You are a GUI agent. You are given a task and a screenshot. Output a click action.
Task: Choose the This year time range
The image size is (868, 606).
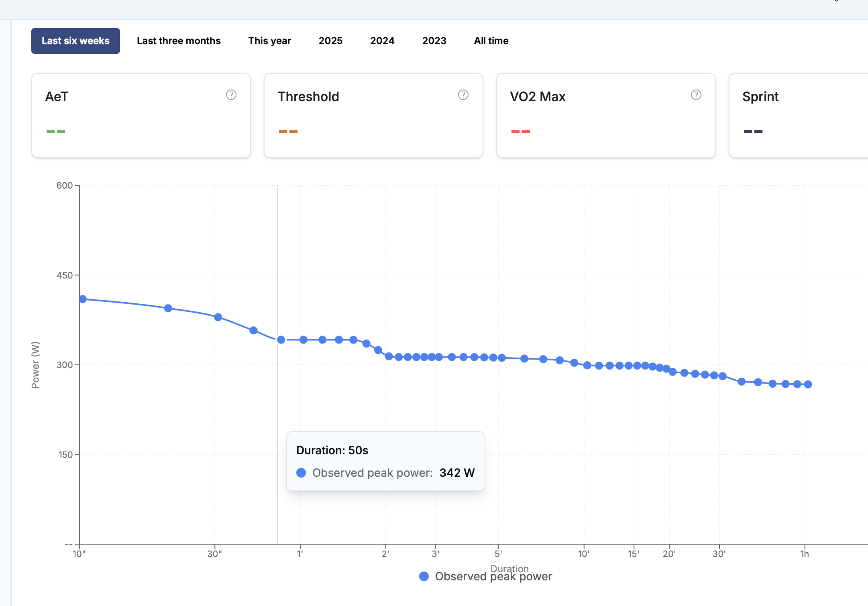(269, 41)
